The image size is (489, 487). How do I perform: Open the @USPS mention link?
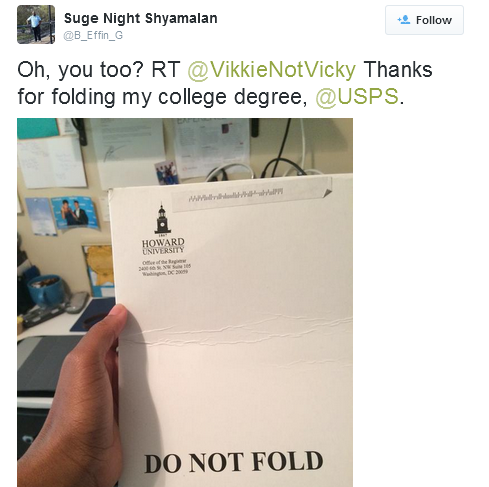coord(357,97)
